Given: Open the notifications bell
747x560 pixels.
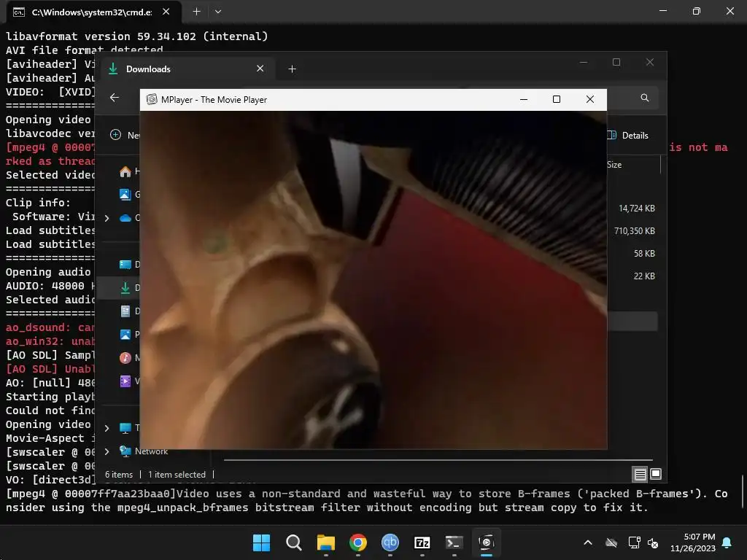Looking at the screenshot, I should click(727, 542).
